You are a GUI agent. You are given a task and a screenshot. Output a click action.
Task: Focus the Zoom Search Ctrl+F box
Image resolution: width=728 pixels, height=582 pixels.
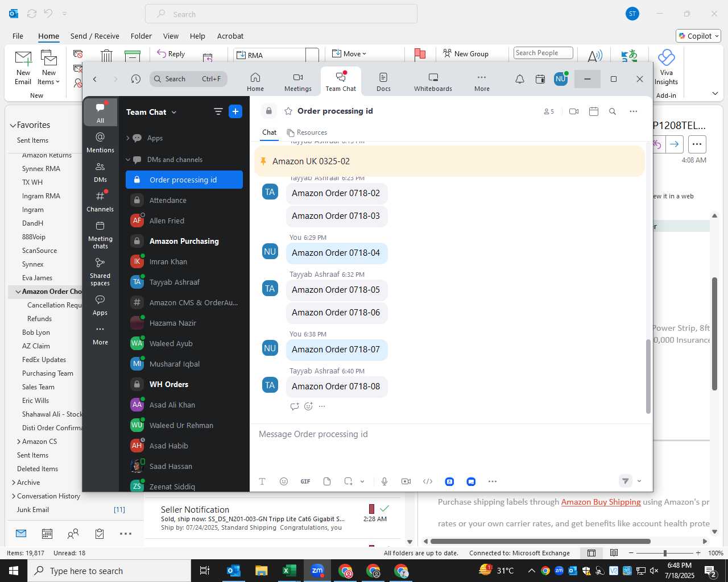[188, 79]
